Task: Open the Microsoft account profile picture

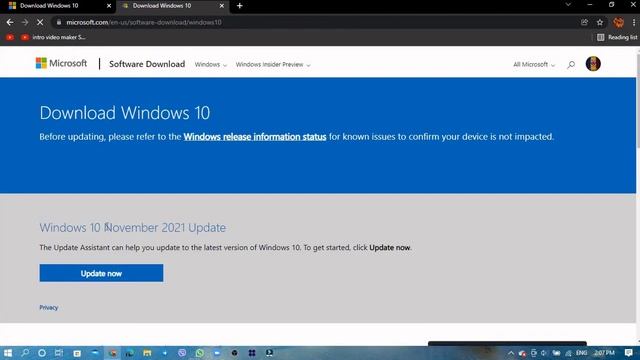Action: pos(593,64)
